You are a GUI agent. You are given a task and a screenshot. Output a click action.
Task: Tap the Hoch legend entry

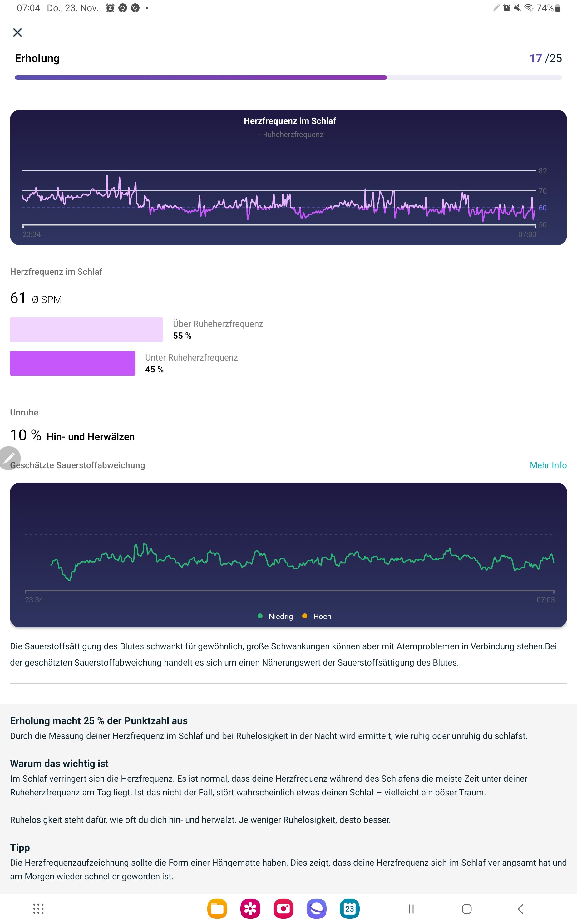tap(316, 616)
